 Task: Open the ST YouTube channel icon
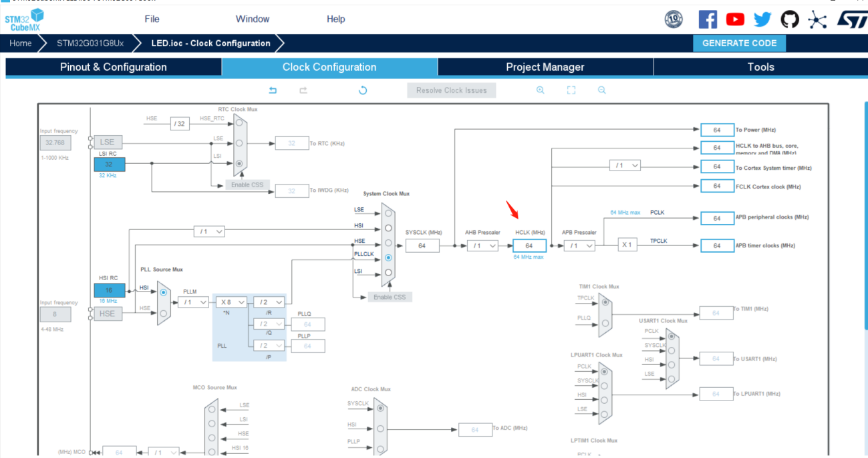point(735,19)
